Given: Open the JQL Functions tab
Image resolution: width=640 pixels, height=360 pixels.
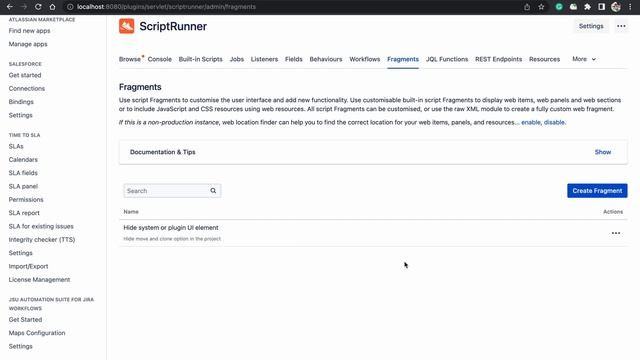Looking at the screenshot, I should click(447, 59).
